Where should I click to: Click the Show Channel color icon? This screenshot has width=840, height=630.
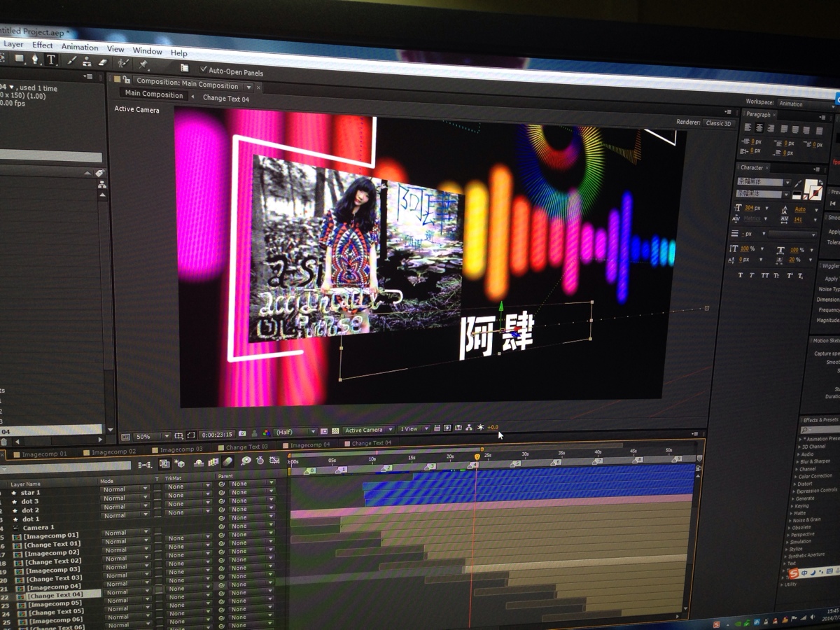click(266, 433)
